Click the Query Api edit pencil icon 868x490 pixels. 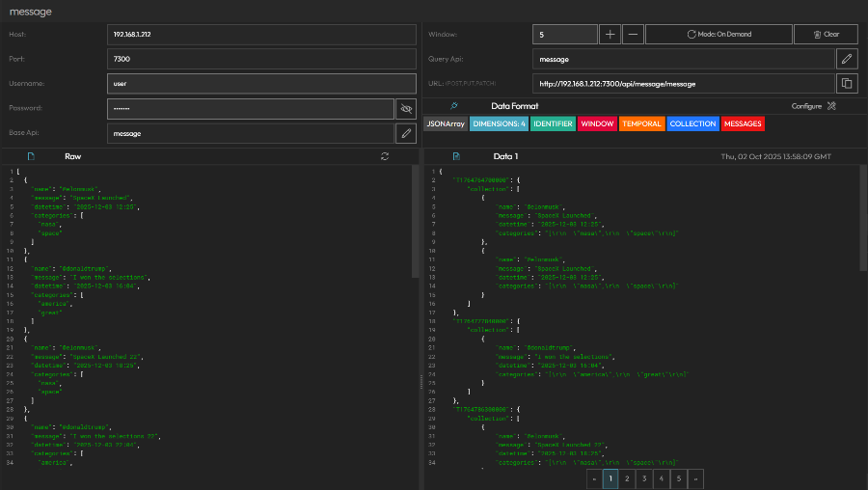[847, 59]
